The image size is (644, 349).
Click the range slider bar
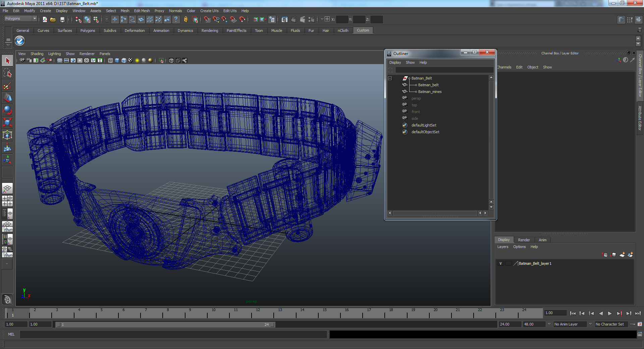click(x=165, y=325)
